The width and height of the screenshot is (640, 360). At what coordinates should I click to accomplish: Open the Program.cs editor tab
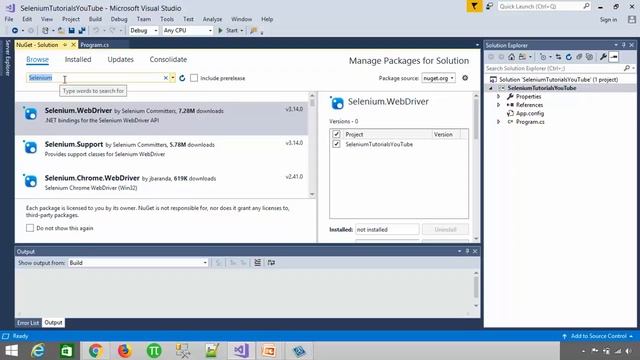(95, 45)
